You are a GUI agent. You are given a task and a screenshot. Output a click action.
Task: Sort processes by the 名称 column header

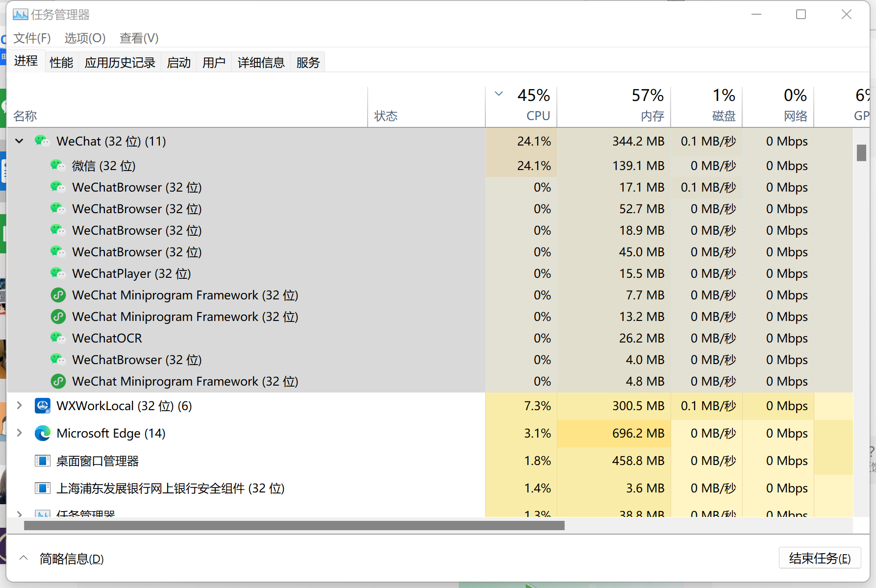tap(187, 107)
